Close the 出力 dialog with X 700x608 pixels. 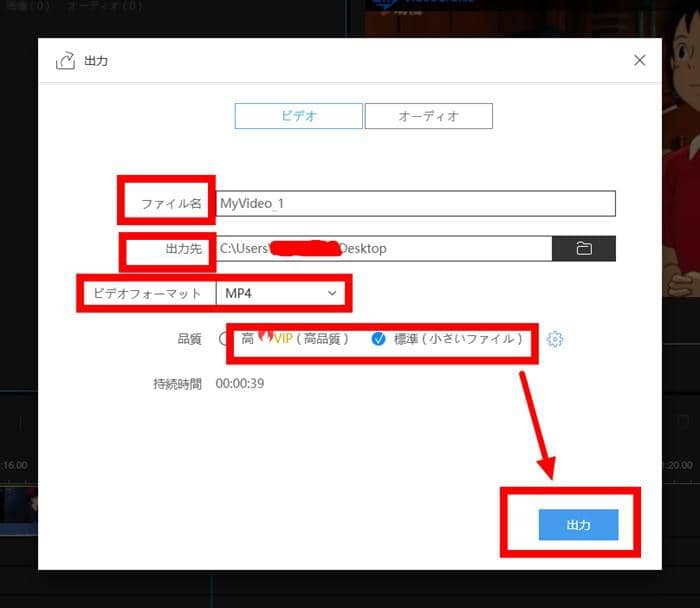tap(640, 60)
